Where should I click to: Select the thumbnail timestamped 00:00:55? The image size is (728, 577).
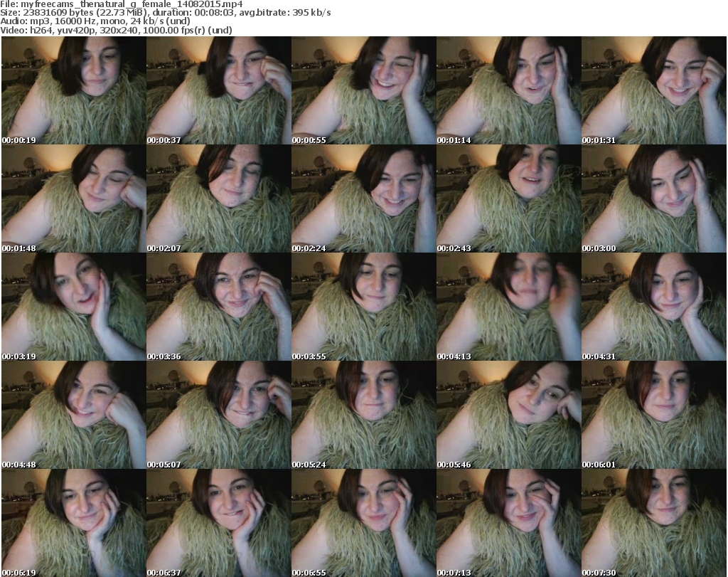(364, 90)
